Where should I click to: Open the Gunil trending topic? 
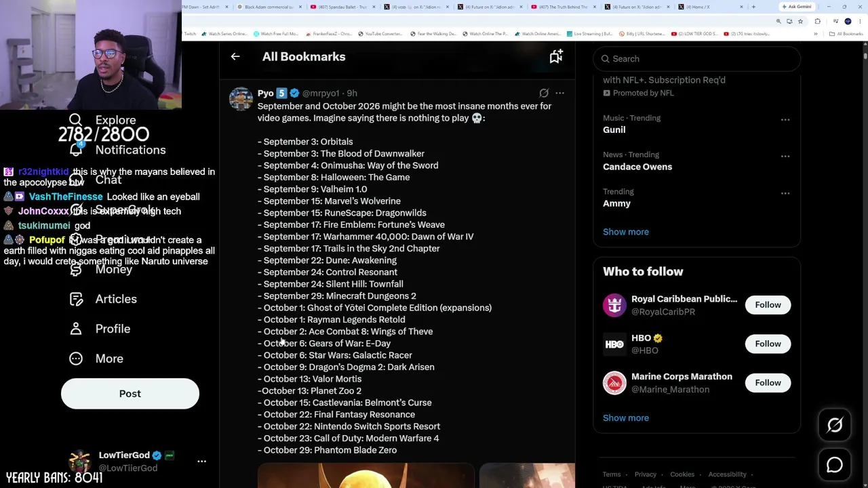pyautogui.click(x=614, y=129)
